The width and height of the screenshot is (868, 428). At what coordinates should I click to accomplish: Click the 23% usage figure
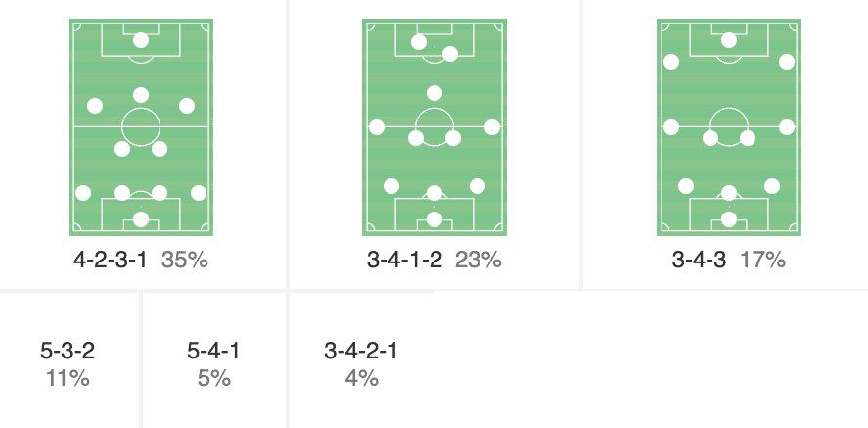click(479, 261)
